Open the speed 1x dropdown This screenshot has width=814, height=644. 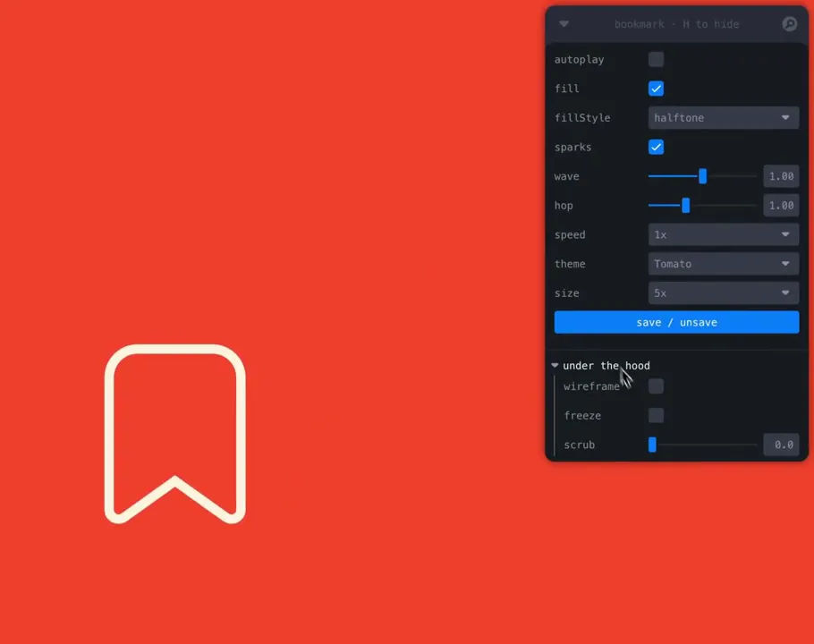click(723, 234)
